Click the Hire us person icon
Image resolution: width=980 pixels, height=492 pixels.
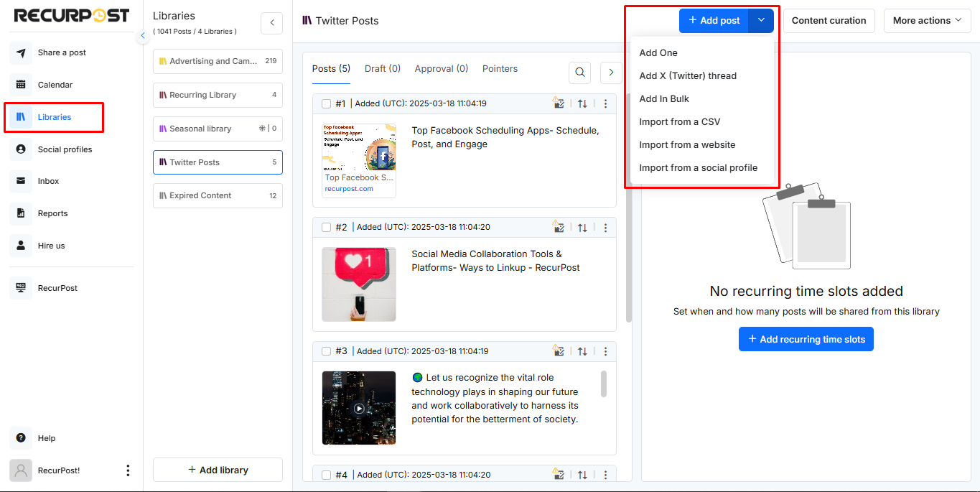click(21, 246)
